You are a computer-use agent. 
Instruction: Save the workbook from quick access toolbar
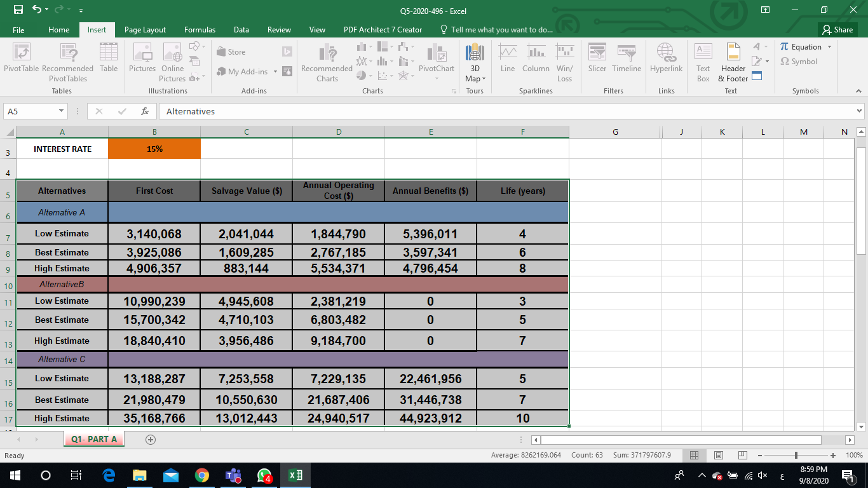click(18, 10)
